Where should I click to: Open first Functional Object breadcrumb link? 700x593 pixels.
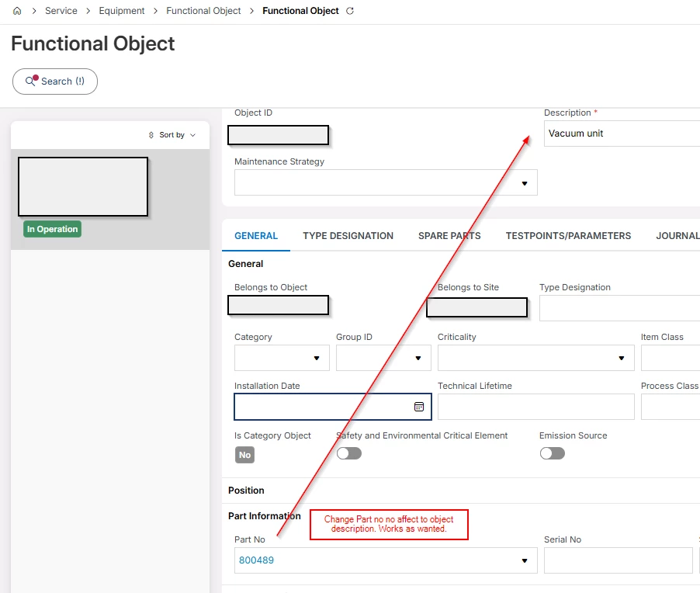tap(203, 11)
